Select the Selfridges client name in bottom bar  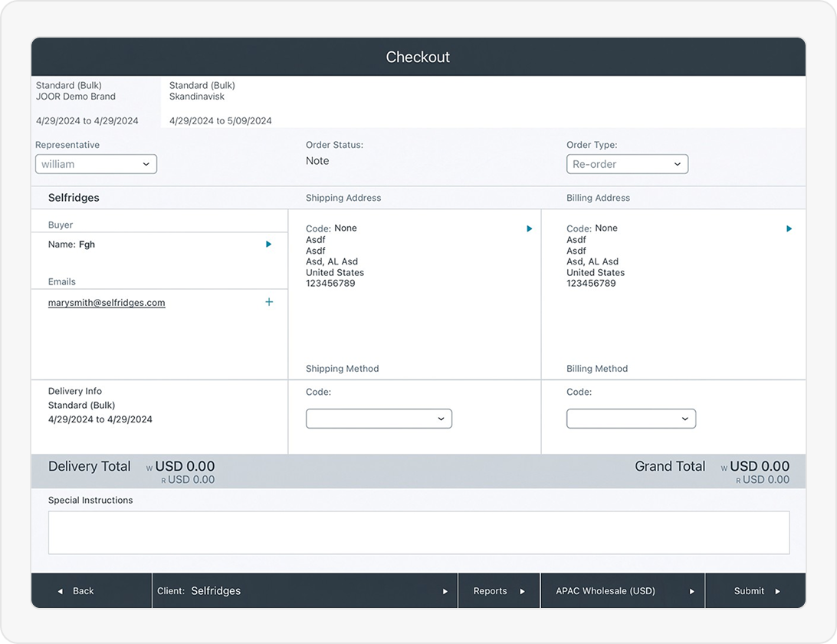[x=215, y=591]
